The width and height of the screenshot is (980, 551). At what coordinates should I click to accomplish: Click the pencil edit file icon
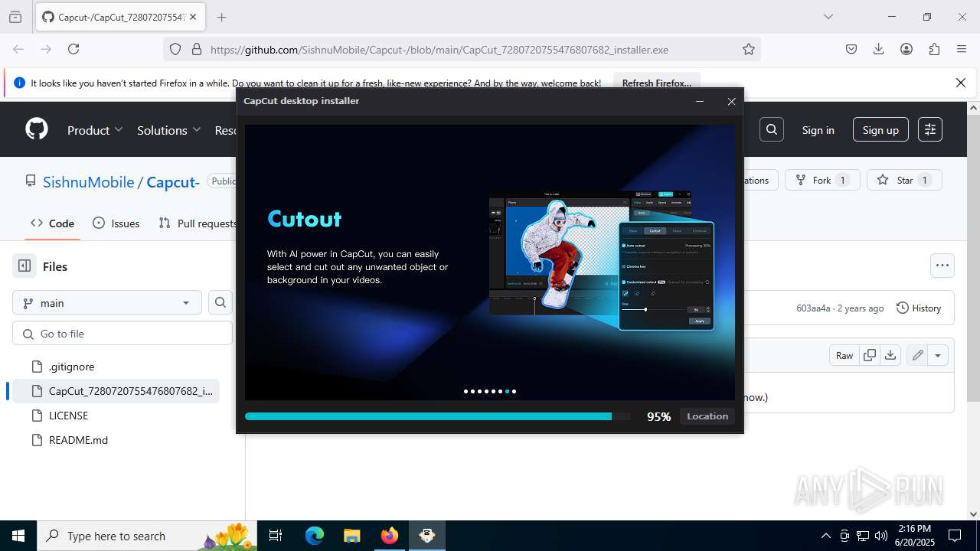(x=917, y=355)
